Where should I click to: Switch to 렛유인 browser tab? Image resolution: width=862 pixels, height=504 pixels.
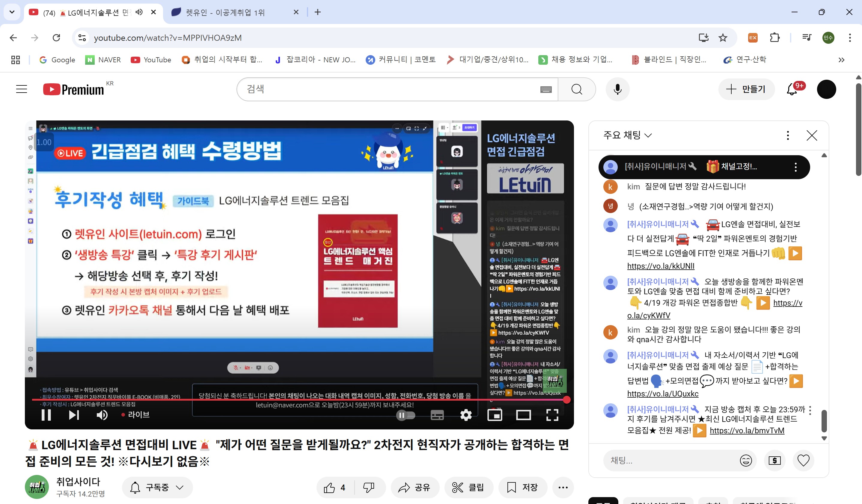pos(226,12)
